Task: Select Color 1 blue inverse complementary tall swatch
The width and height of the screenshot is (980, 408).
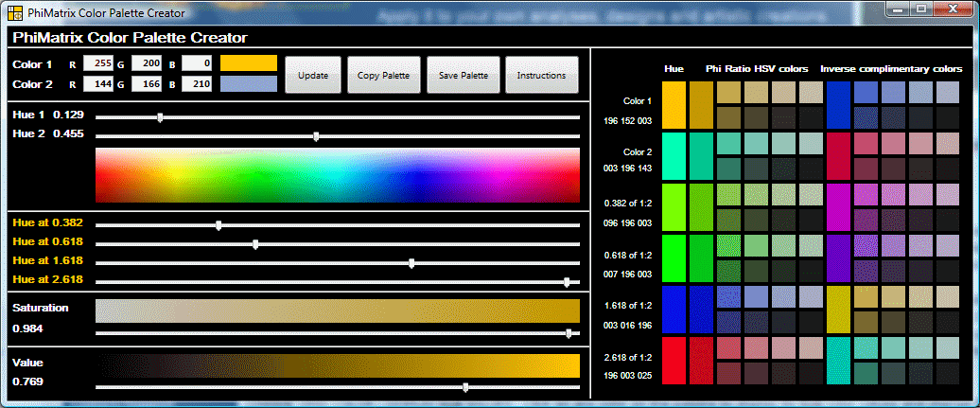Action: [x=838, y=104]
